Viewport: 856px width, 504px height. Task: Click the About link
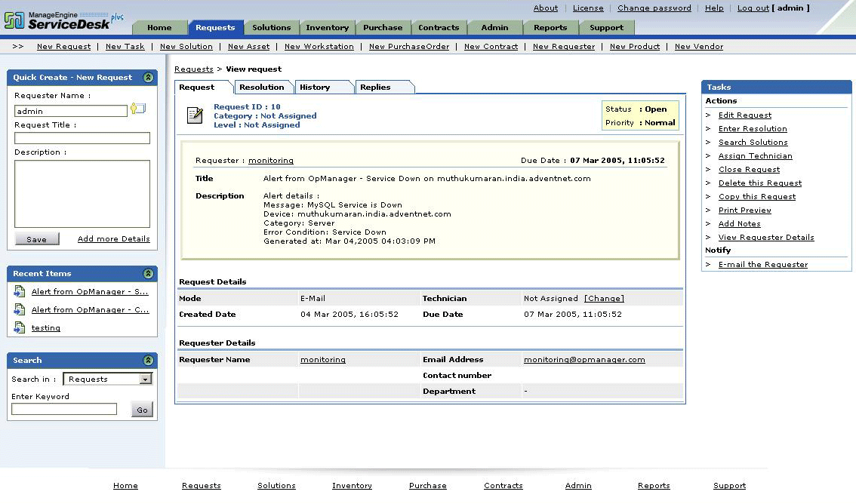(545, 8)
